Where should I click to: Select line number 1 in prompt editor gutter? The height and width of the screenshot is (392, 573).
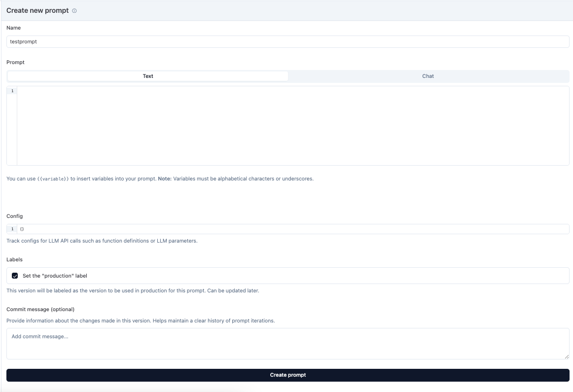point(12,91)
